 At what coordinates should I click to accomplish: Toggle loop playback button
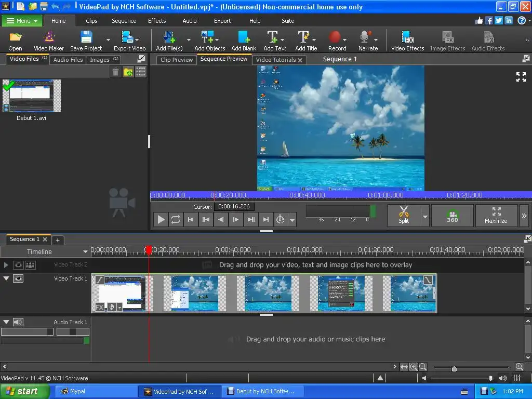[x=176, y=220]
